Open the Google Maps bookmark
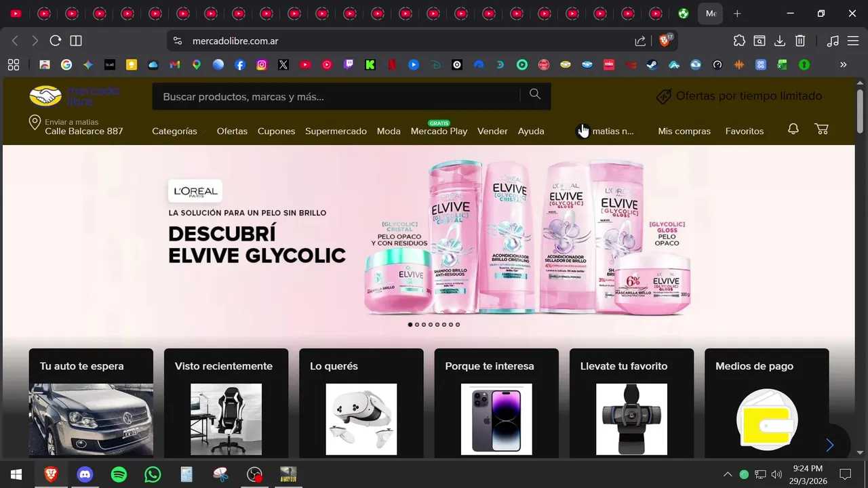The image size is (868, 488). click(x=197, y=65)
